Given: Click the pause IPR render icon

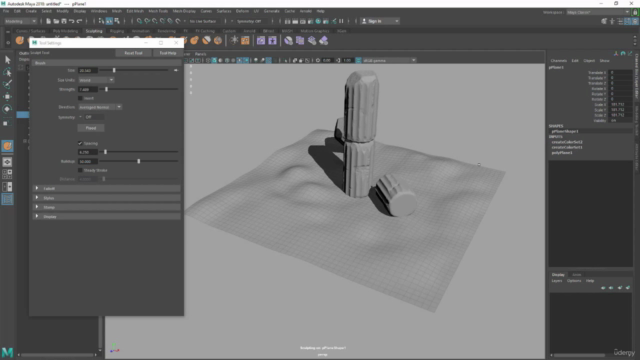Looking at the screenshot, I should [x=341, y=21].
